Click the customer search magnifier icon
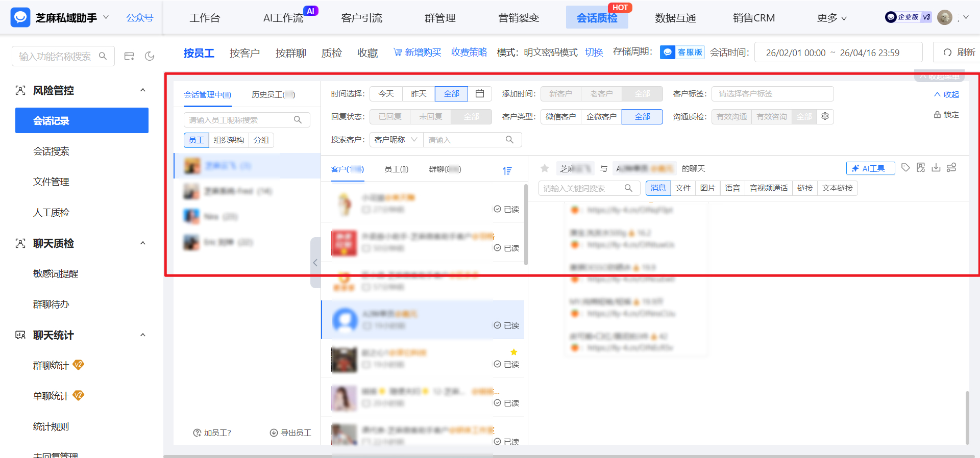This screenshot has height=458, width=980. (509, 140)
